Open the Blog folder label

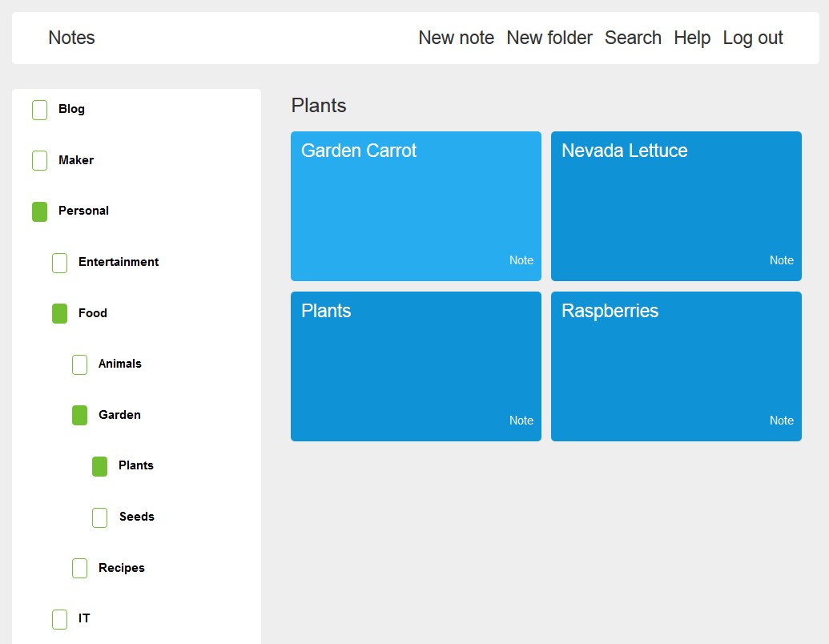(71, 109)
